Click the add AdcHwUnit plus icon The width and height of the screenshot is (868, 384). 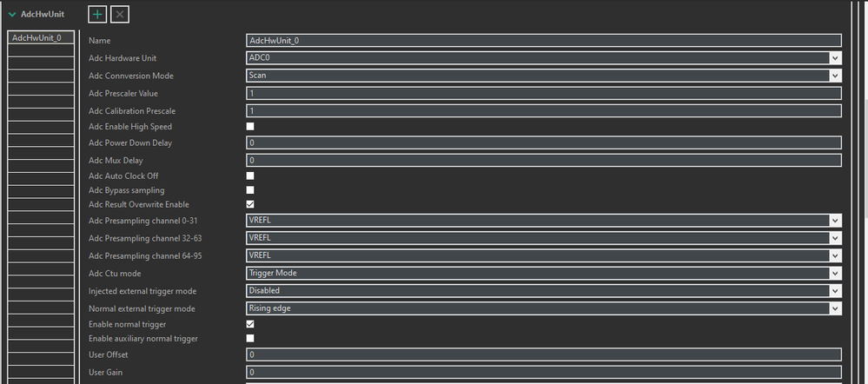pyautogui.click(x=97, y=14)
